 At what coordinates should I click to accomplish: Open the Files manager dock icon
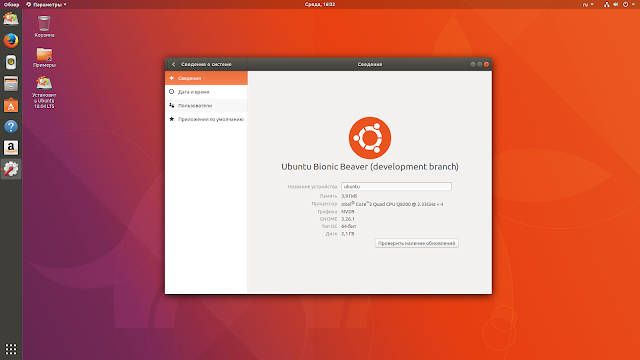point(11,84)
